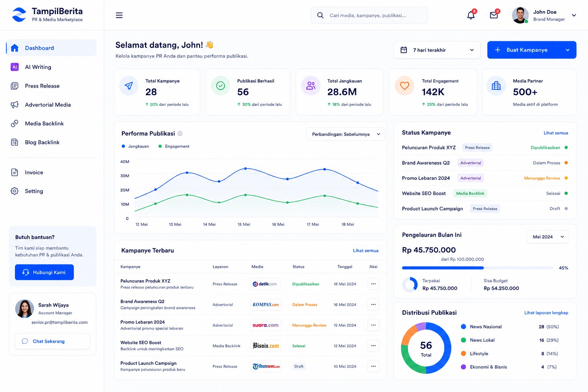Open Blog Backlink in the sidebar
The height and width of the screenshot is (392, 588).
tap(51, 142)
